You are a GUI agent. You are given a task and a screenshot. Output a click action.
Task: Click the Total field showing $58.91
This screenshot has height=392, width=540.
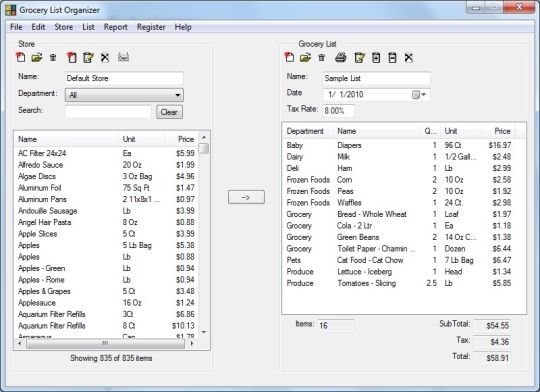coord(492,358)
